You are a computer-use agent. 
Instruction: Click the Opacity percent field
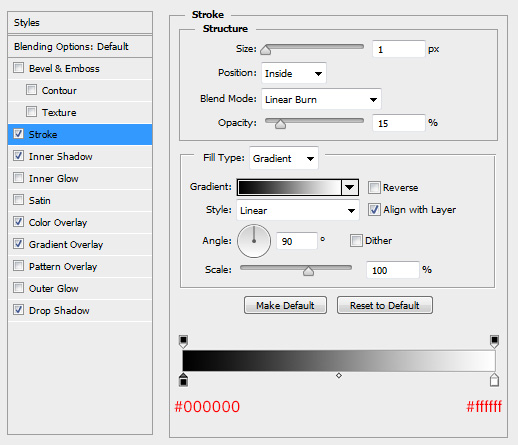[399, 123]
